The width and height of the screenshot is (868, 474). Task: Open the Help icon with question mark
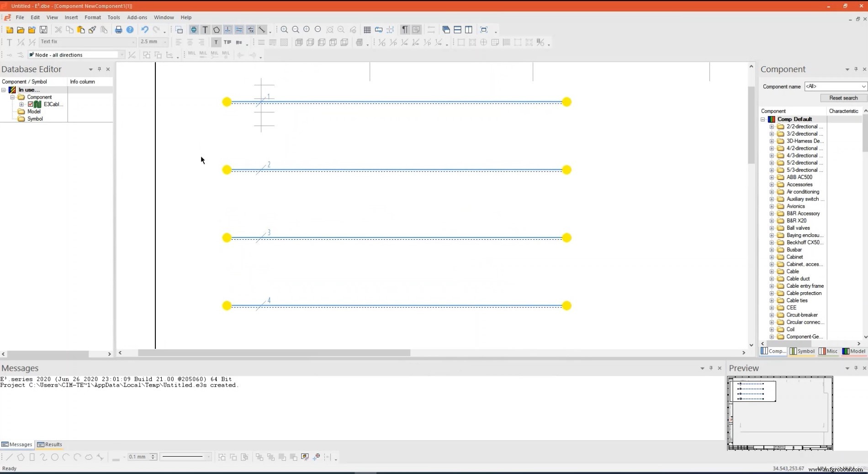point(130,30)
